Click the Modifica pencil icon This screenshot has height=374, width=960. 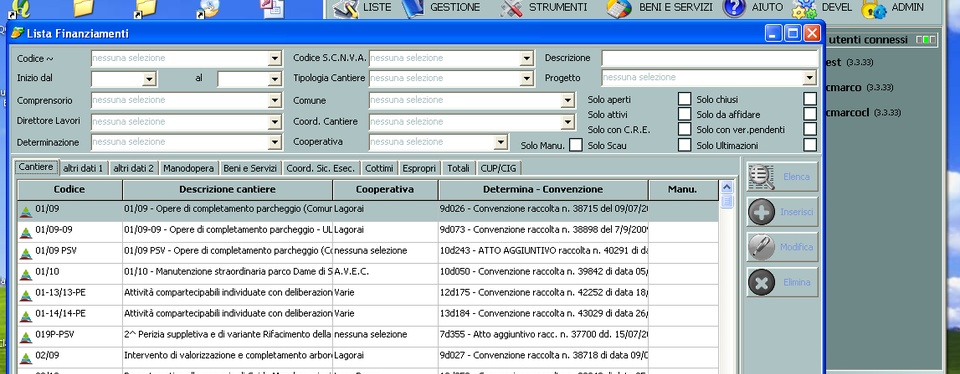pos(762,247)
